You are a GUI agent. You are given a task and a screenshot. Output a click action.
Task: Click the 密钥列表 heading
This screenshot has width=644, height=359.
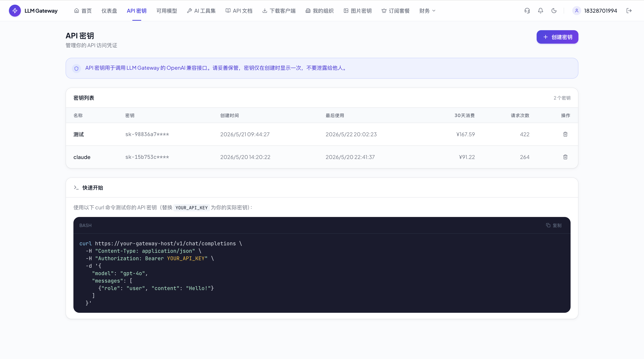(x=84, y=98)
